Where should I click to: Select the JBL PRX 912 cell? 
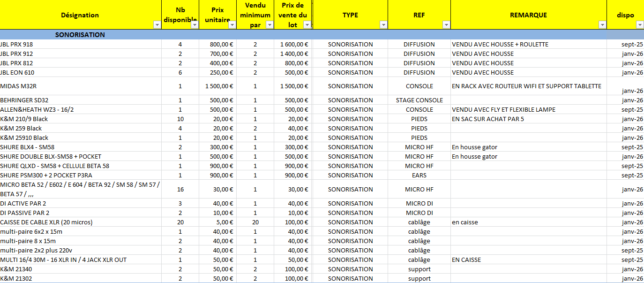80,54
